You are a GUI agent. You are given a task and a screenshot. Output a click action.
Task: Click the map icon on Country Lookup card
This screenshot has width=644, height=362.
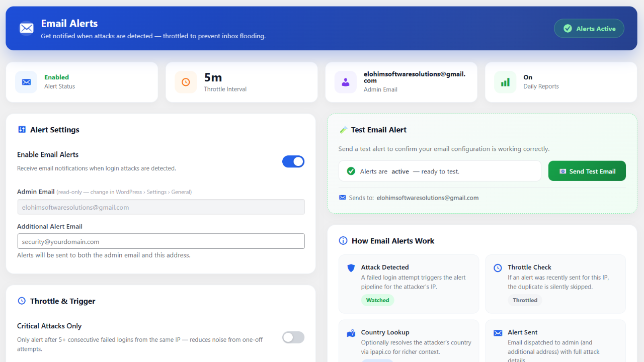click(x=351, y=333)
